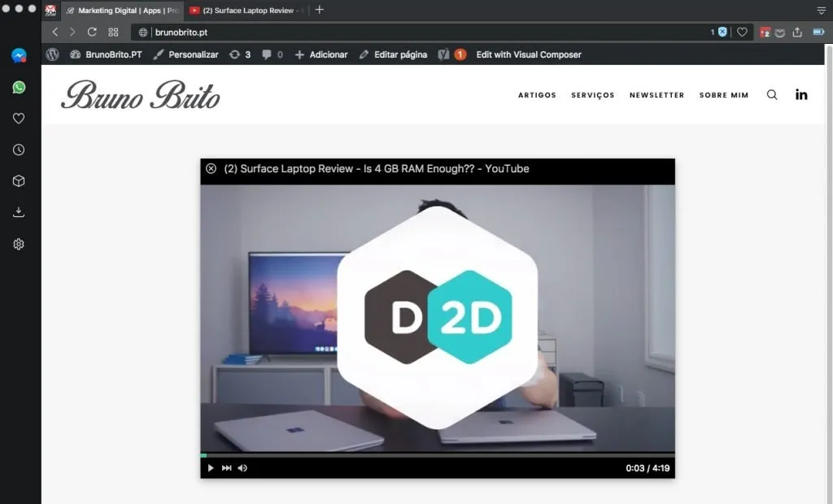Open bookmarks heart in the sidebar
This screenshot has width=833, height=504.
tap(19, 119)
